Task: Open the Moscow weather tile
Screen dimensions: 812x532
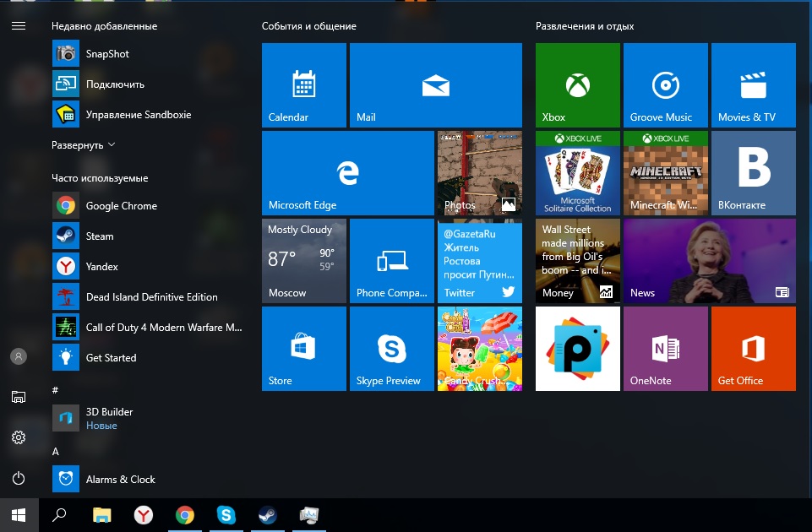Action: [x=304, y=261]
